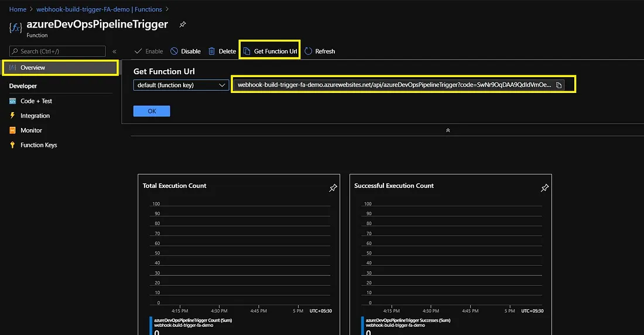Delete the function

tap(222, 51)
